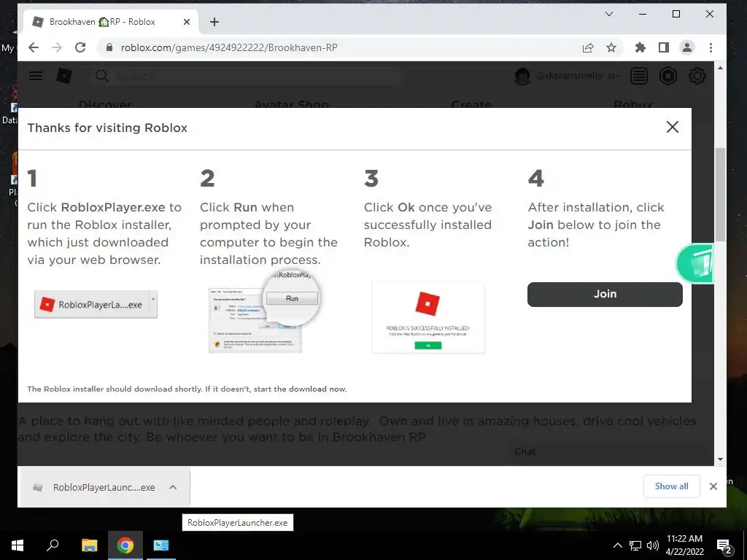Open the Roblox notifications feed icon

639,76
